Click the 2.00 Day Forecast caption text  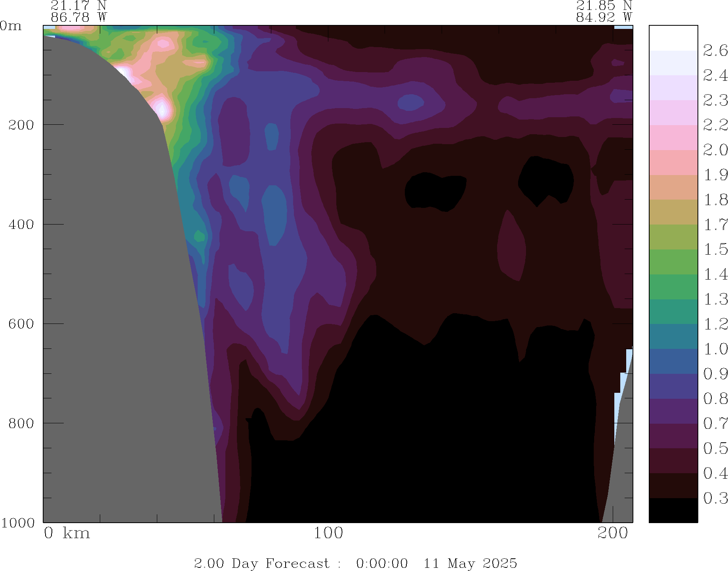(x=261, y=563)
